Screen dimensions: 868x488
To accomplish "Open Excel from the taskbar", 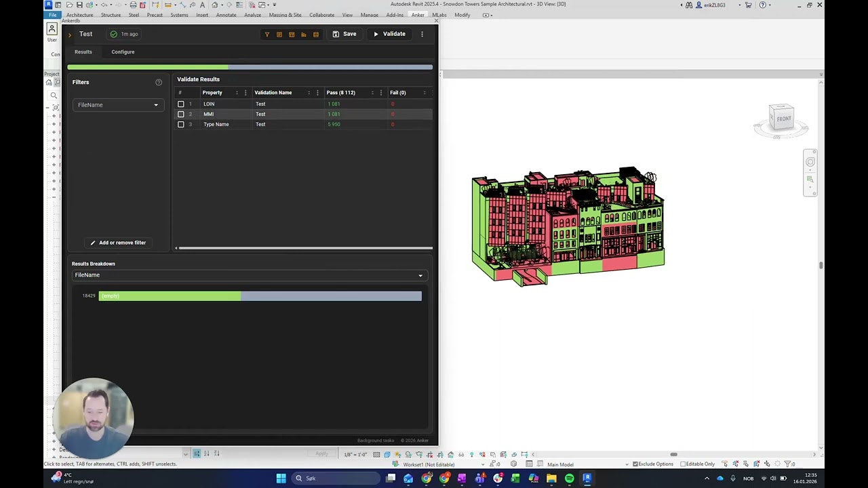I will tap(515, 479).
